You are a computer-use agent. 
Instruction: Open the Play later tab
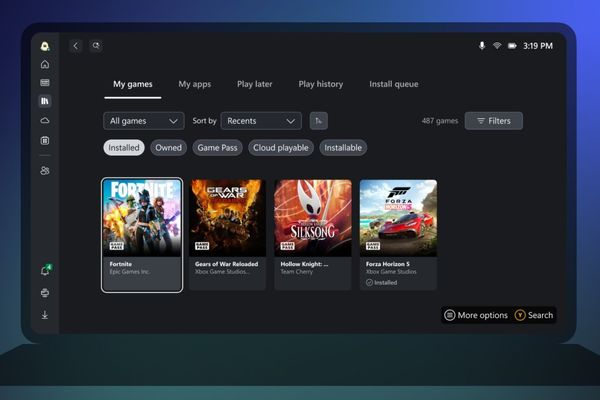click(254, 84)
